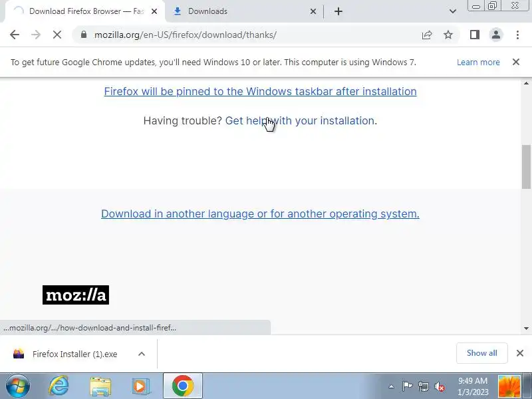Open Firefox pinned to taskbar link
Image resolution: width=532 pixels, height=399 pixels.
click(260, 91)
